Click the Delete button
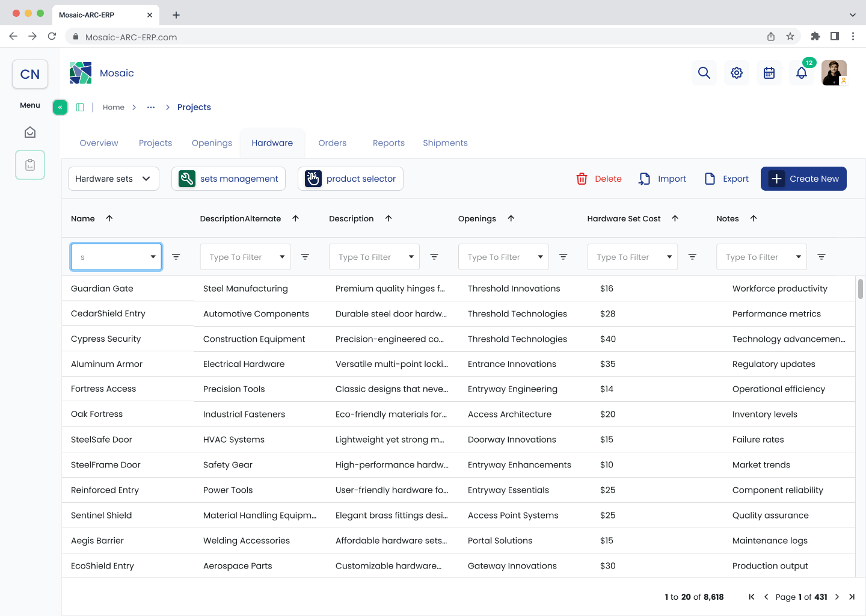This screenshot has height=616, width=866. coord(599,179)
